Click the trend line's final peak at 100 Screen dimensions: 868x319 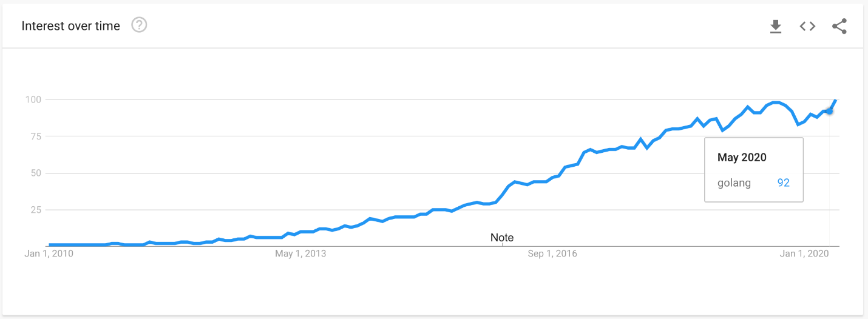click(836, 100)
